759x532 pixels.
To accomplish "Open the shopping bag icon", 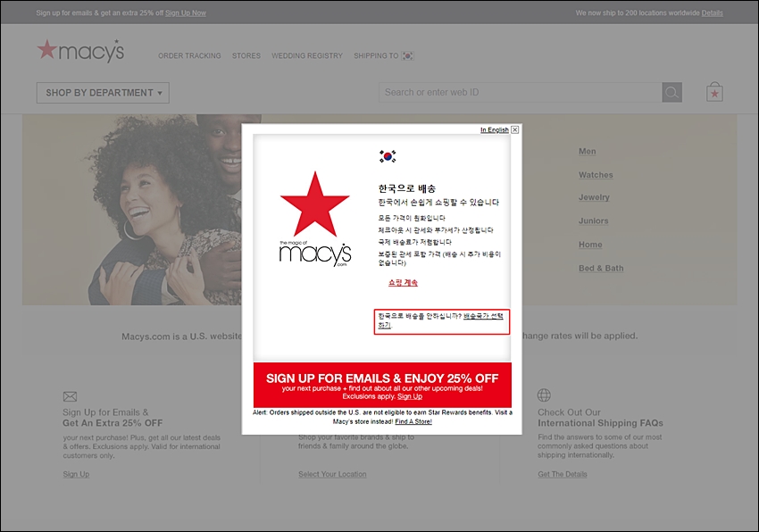I will click(714, 92).
